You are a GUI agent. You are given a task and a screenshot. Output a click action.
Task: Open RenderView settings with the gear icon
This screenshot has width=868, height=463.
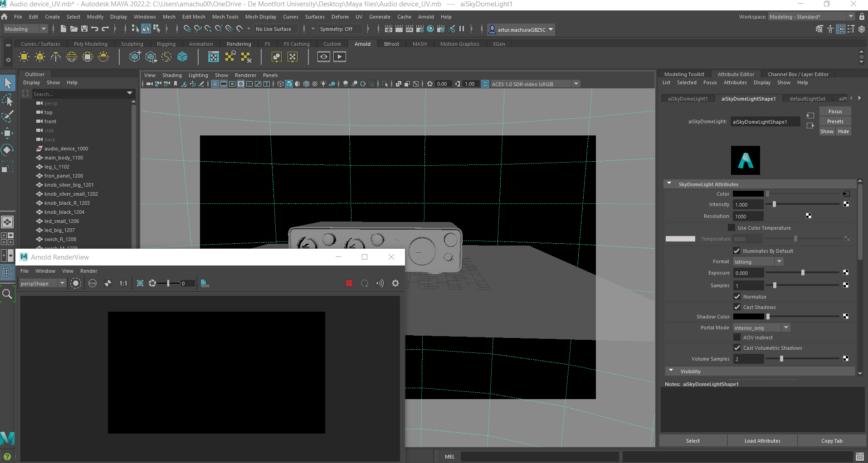395,283
